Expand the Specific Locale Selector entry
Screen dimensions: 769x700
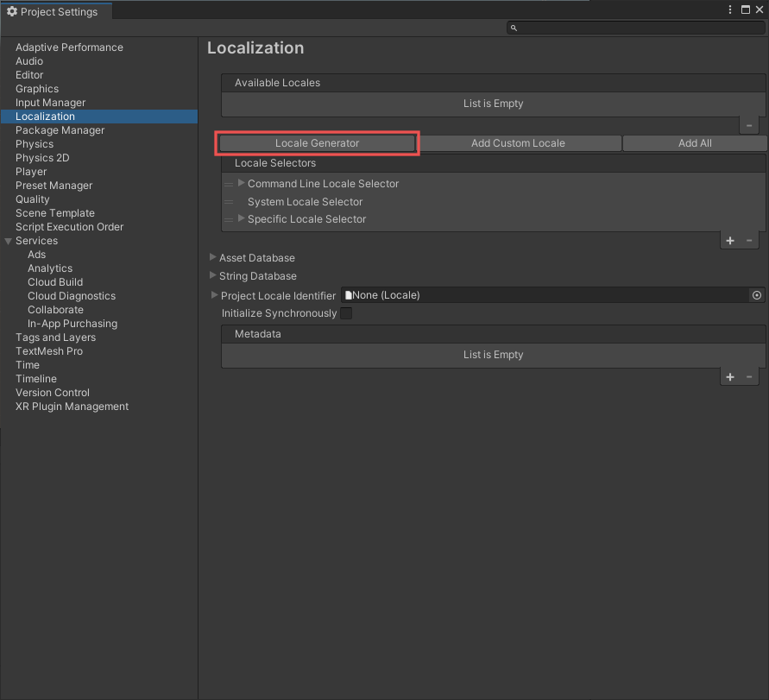tap(240, 219)
